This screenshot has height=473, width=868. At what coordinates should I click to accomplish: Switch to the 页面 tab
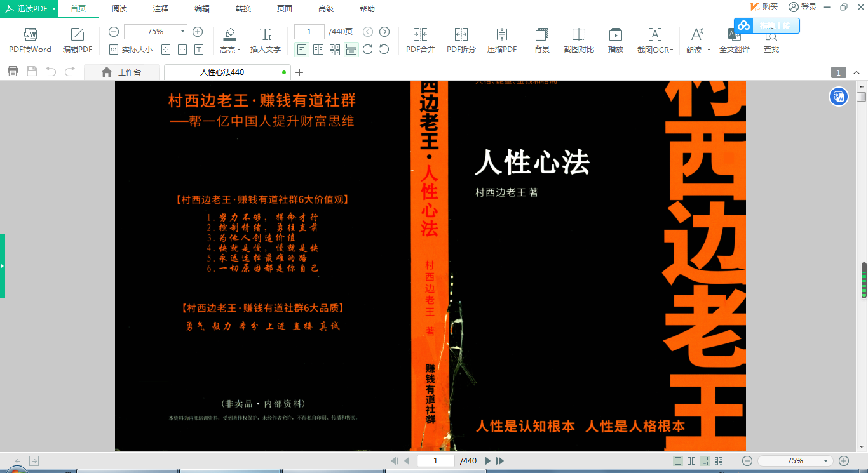point(285,8)
